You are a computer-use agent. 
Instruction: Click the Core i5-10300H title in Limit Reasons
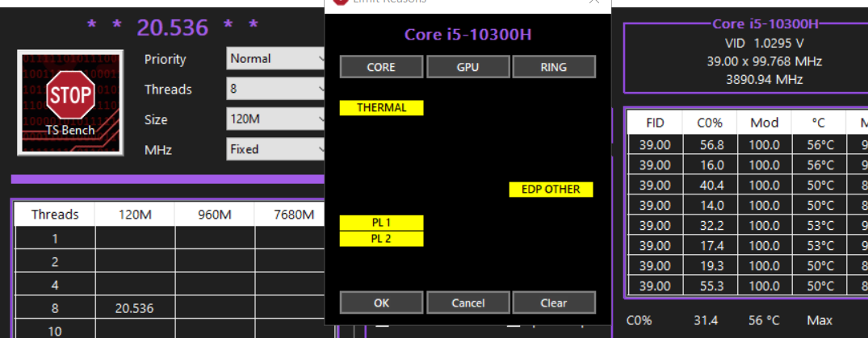click(x=468, y=35)
